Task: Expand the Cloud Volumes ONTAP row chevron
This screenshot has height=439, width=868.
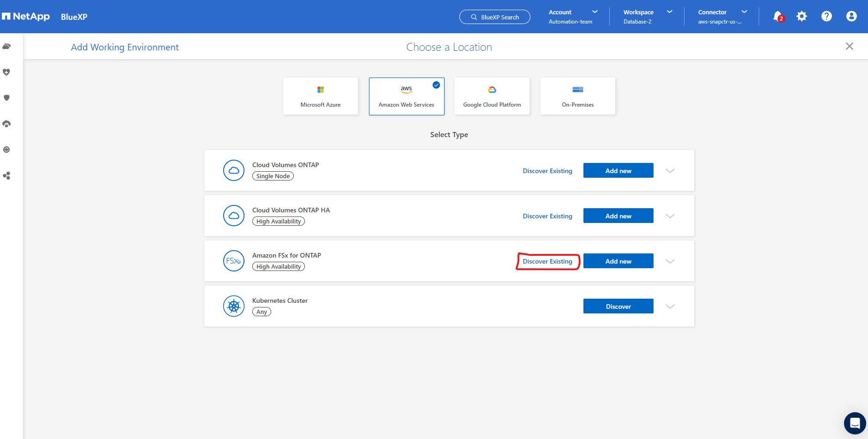Action: (x=670, y=171)
